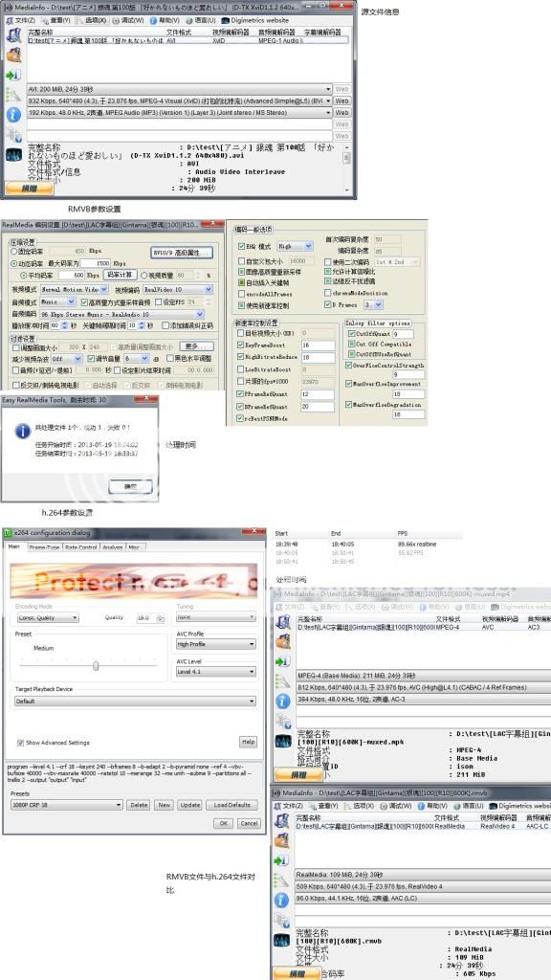Uncheck the HighBitrateReduce checkbox
The height and width of the screenshot is (980, 551).
pyautogui.click(x=240, y=357)
